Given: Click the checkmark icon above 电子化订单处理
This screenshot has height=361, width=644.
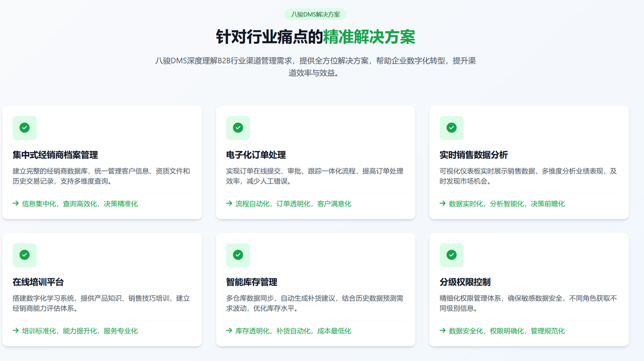Looking at the screenshot, I should [238, 128].
